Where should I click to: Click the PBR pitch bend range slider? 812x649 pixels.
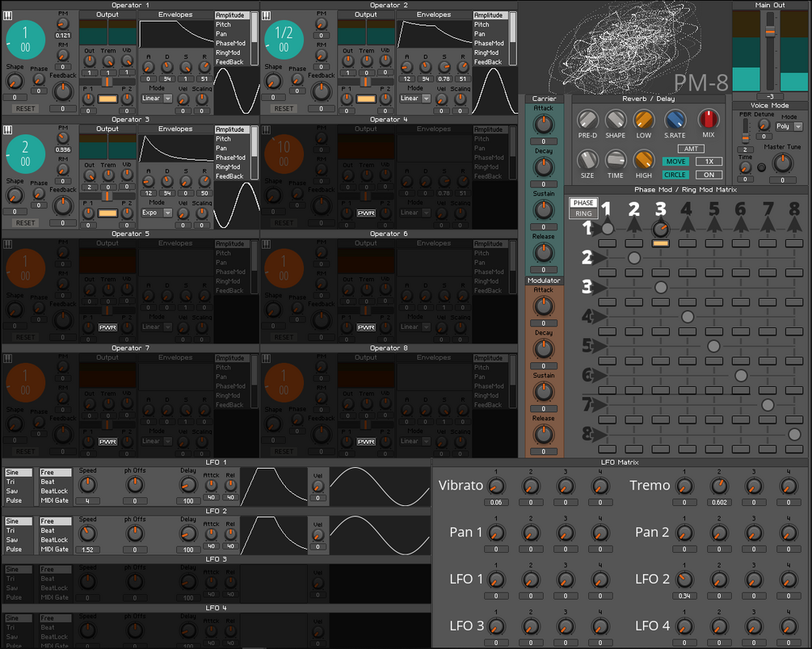coord(745,137)
